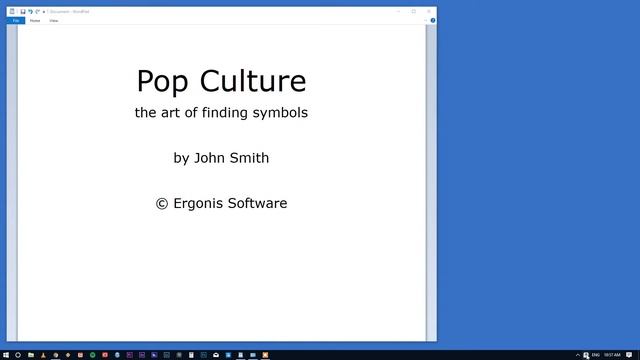Click on the '© Ergonis Software' line

coord(221,203)
